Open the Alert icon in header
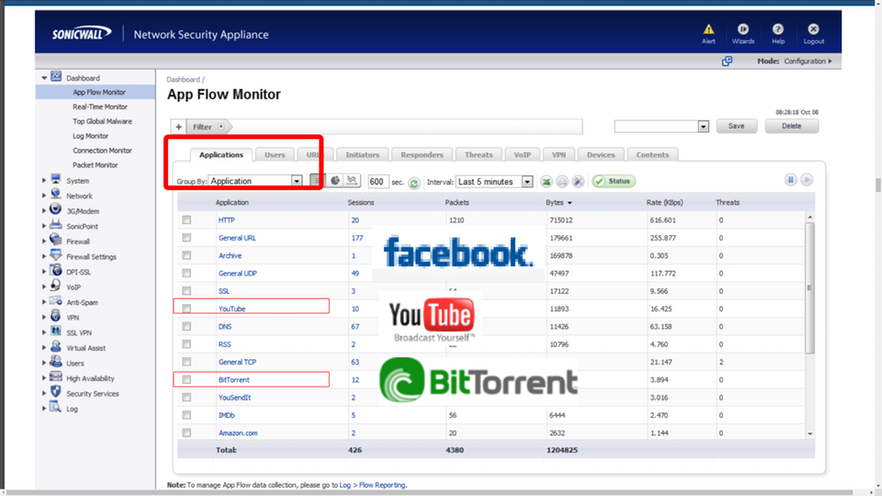 pos(709,29)
